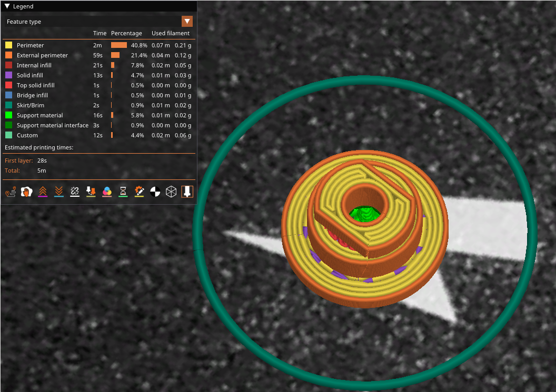Toggle custom G-codes gear-pencil icon
The width and height of the screenshot is (556, 392).
coord(139,192)
